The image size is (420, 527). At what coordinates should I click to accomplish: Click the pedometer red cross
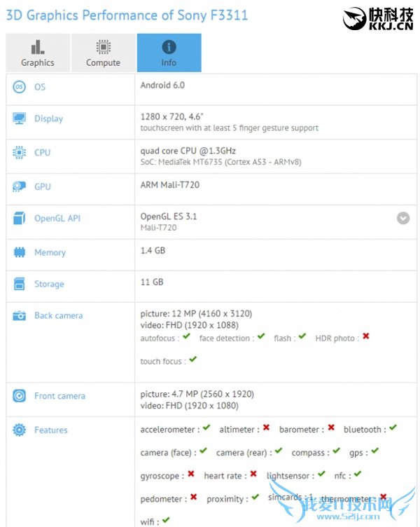193,497
